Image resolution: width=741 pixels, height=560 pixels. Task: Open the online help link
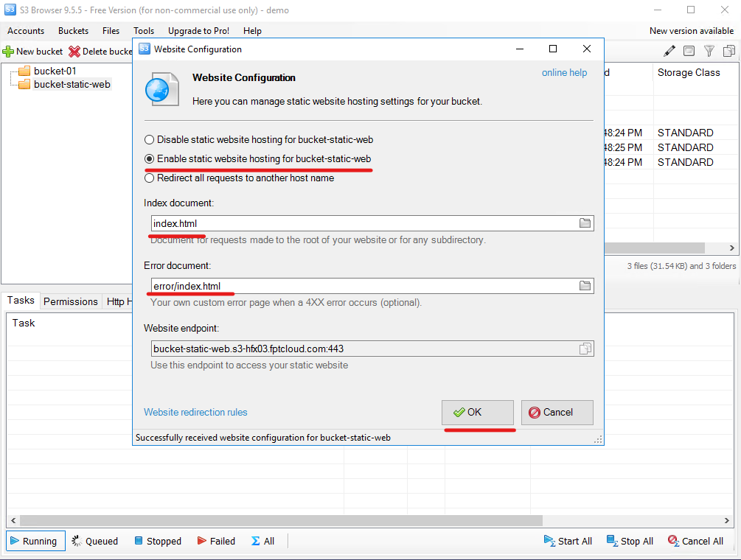[x=564, y=72]
